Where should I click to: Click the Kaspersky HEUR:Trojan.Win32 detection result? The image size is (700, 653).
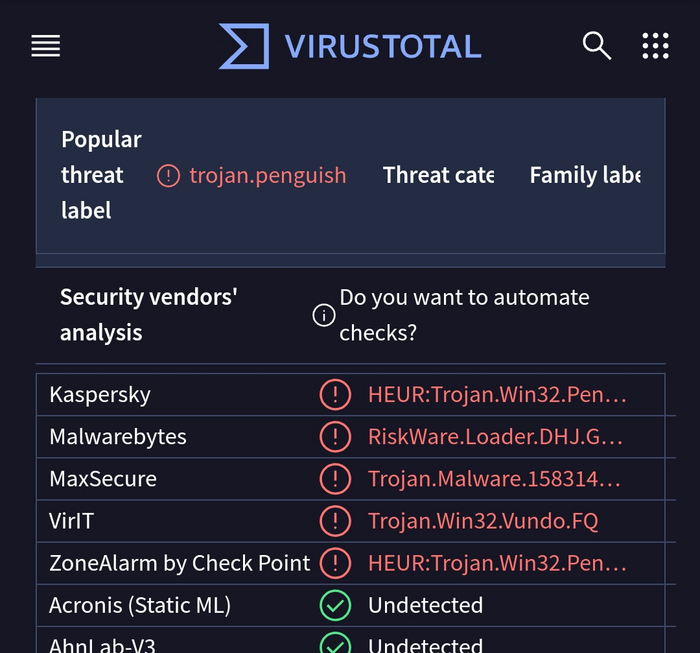tap(497, 395)
